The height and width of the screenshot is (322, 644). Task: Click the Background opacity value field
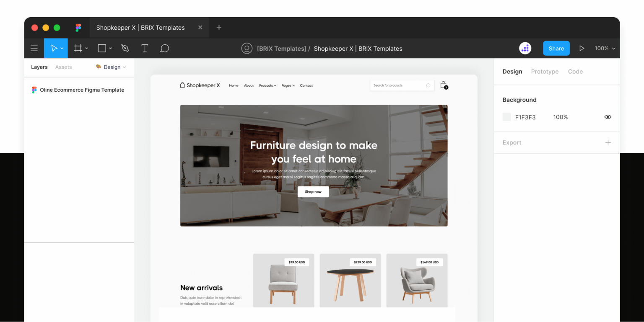560,117
